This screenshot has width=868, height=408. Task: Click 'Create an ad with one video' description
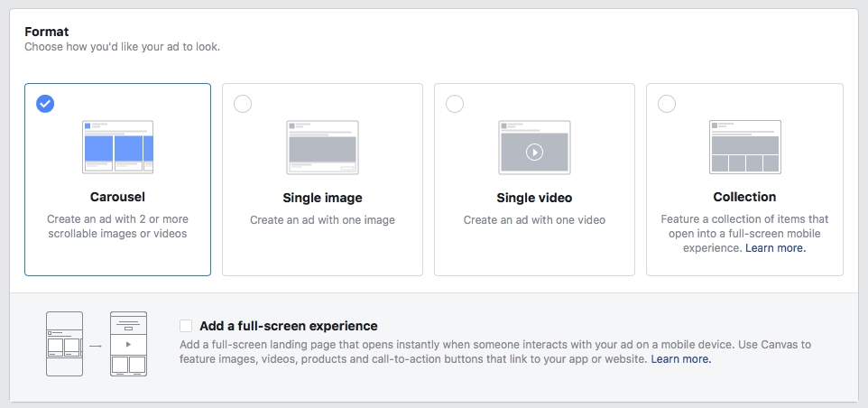534,219
